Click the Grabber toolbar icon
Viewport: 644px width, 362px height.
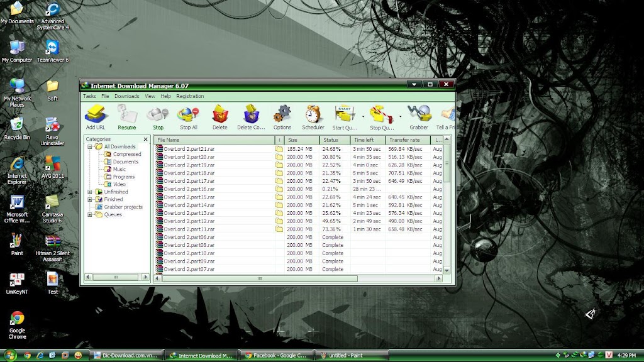click(418, 117)
